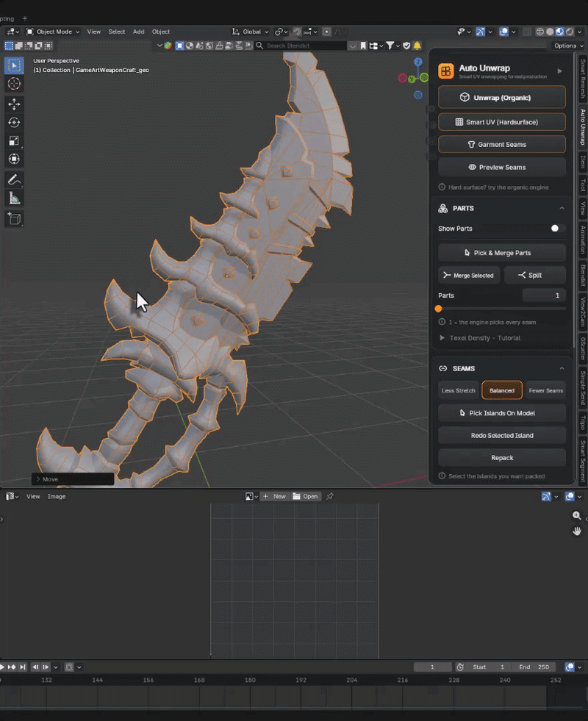Click the BlenderKit search magnifier icon
Screen dimensions: 588x721
259,46
